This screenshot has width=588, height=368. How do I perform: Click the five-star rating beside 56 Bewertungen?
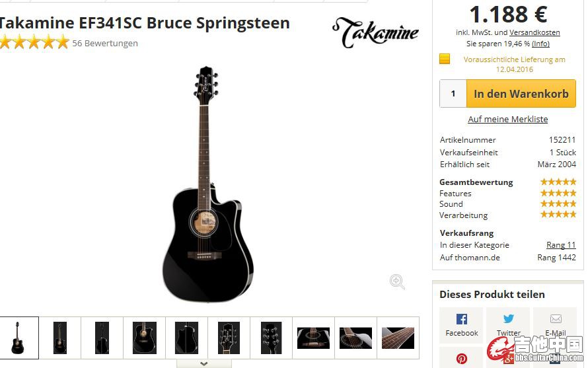tap(34, 43)
